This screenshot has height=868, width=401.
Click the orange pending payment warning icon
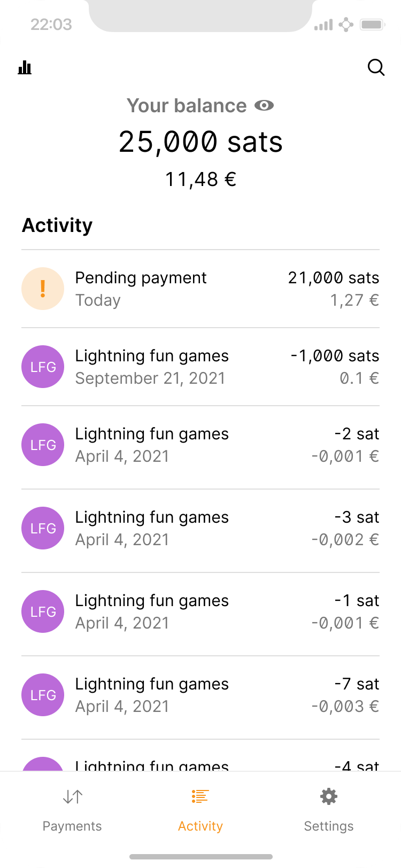43,289
